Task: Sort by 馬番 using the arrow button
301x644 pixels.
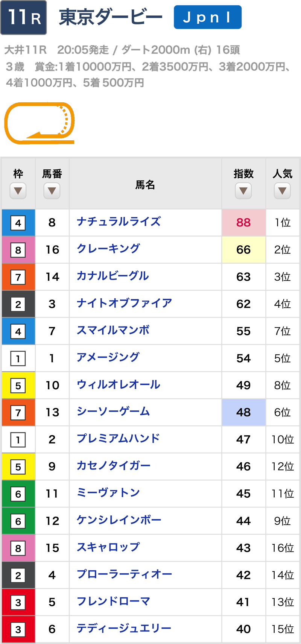Action: (x=52, y=191)
